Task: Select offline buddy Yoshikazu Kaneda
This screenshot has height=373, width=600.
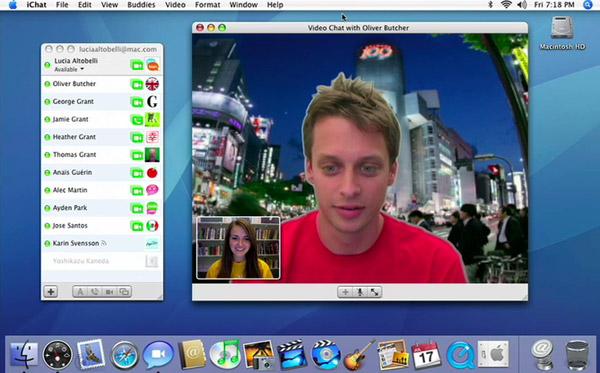Action: [102, 261]
